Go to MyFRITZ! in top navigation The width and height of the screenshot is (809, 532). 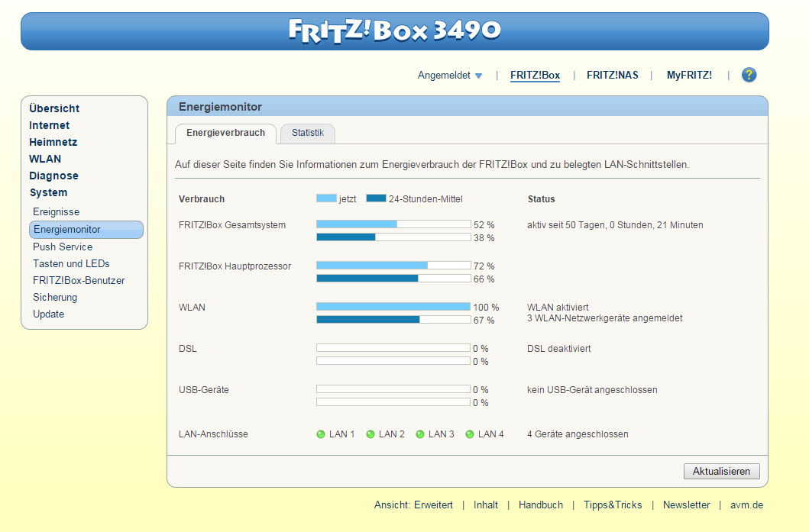click(689, 75)
